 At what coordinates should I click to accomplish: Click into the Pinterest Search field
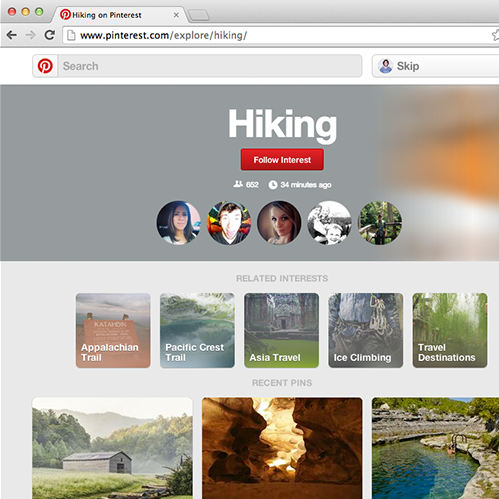coord(210,66)
